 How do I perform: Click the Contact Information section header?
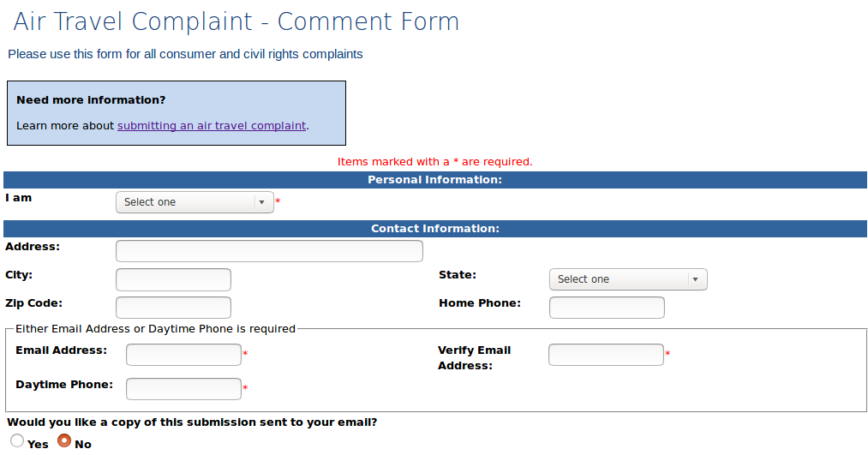[x=435, y=229]
